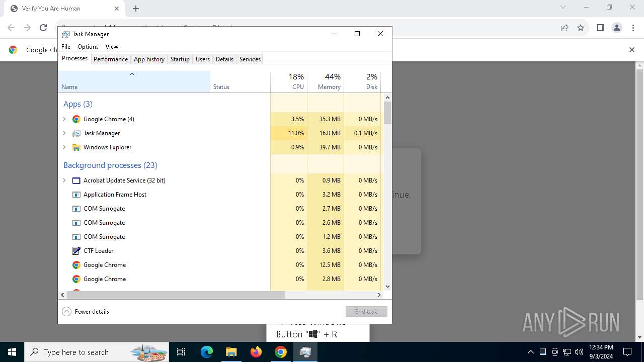
Task: Sort by the Status column header
Action: (240, 82)
